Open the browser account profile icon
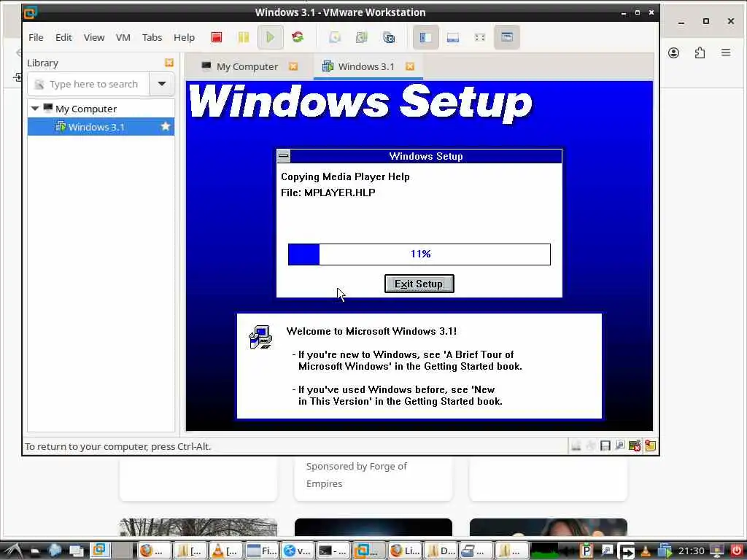The image size is (747, 560). point(673,52)
